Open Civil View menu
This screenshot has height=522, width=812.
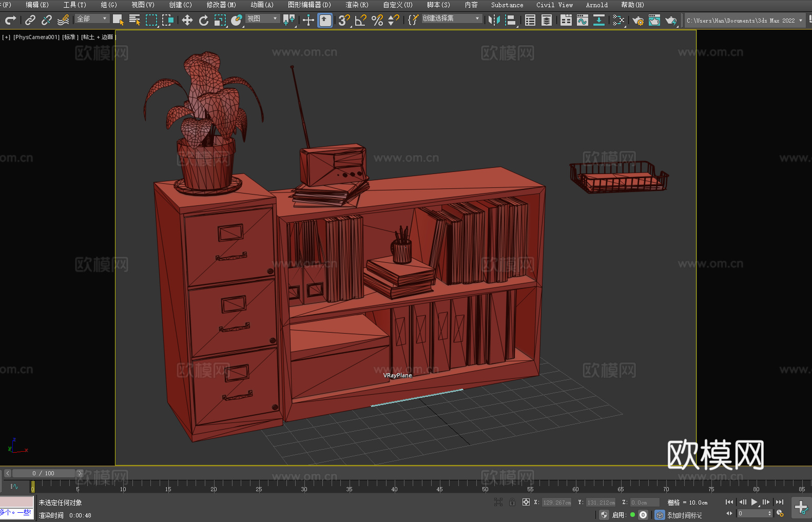coord(554,5)
